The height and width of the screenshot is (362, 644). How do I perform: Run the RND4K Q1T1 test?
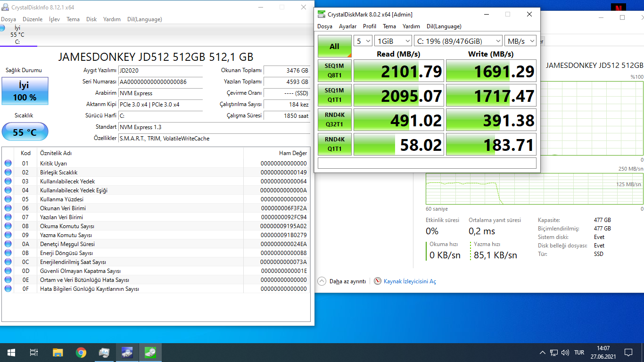tap(335, 144)
